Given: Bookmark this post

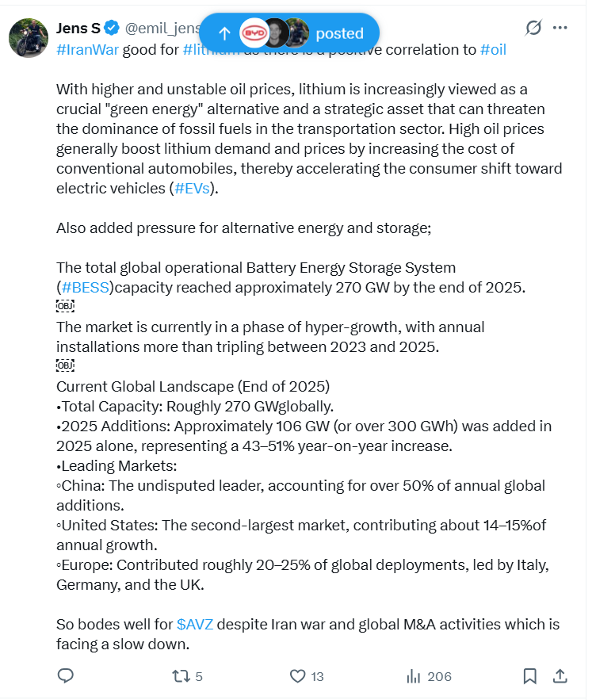Looking at the screenshot, I should (x=529, y=676).
